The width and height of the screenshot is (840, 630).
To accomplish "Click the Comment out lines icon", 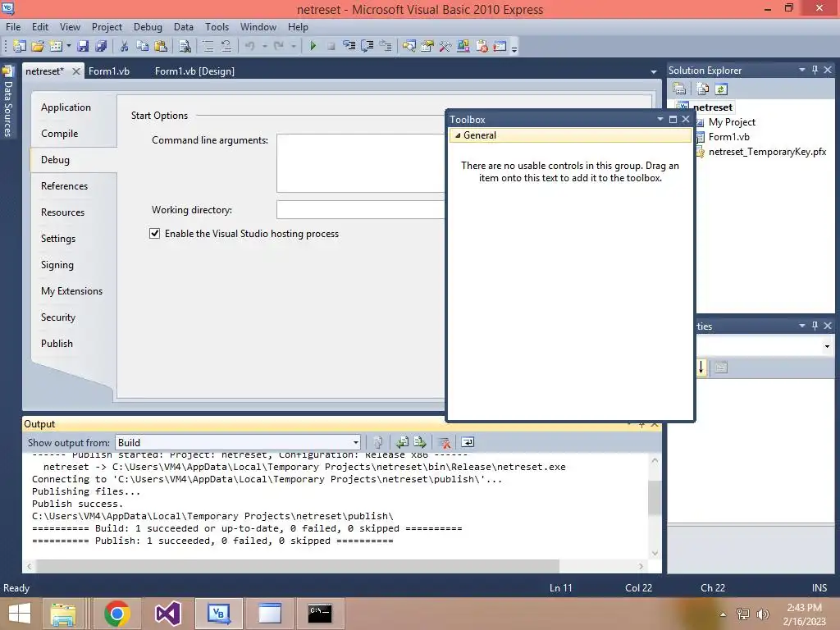I will click(208, 46).
